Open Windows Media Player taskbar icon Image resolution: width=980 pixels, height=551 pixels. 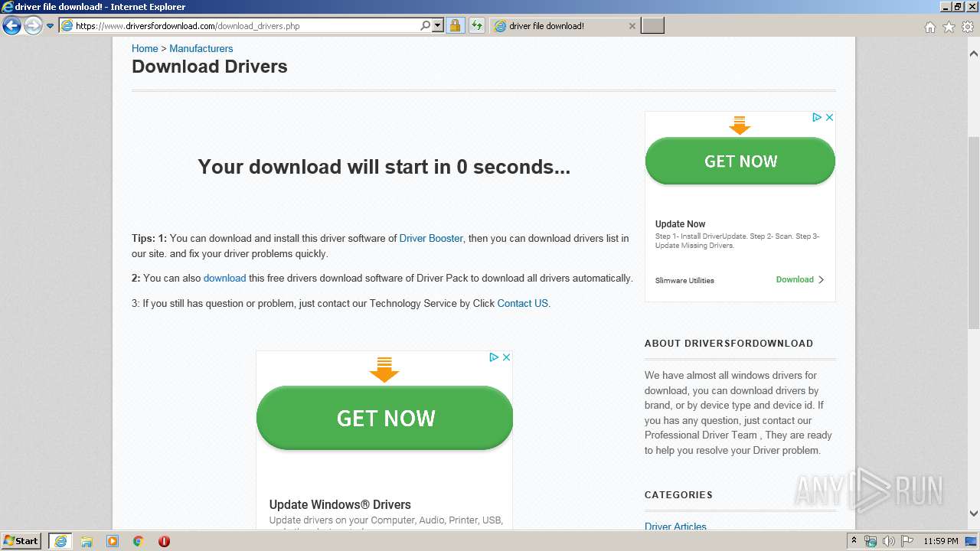113,541
